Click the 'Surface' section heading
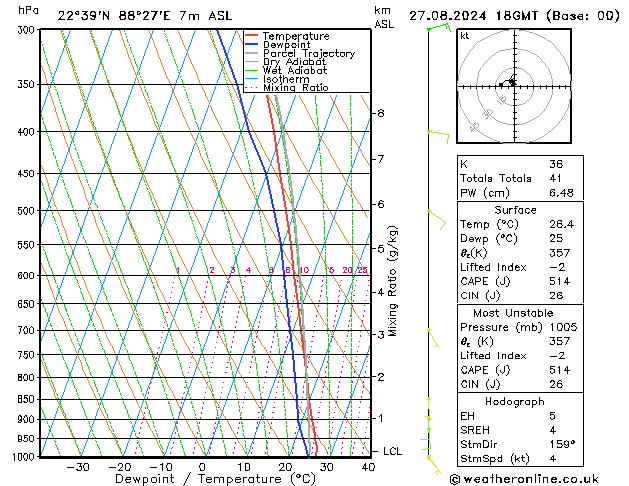The image size is (629, 486). pos(515,210)
